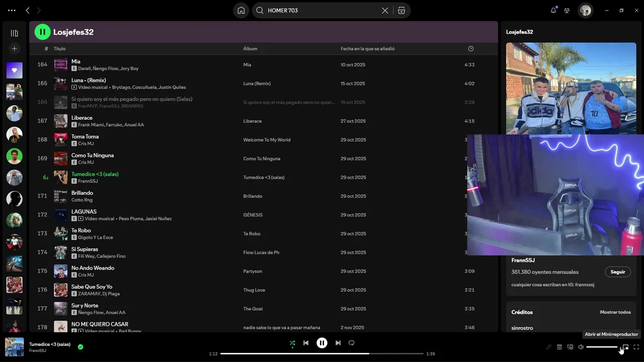Open the now playing cover art thumbnail

tap(14, 347)
